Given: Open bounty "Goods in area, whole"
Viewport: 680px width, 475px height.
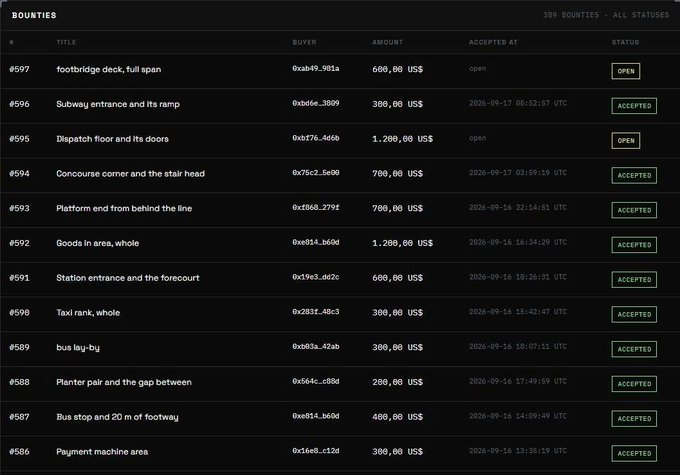Looking at the screenshot, I should 98,243.
